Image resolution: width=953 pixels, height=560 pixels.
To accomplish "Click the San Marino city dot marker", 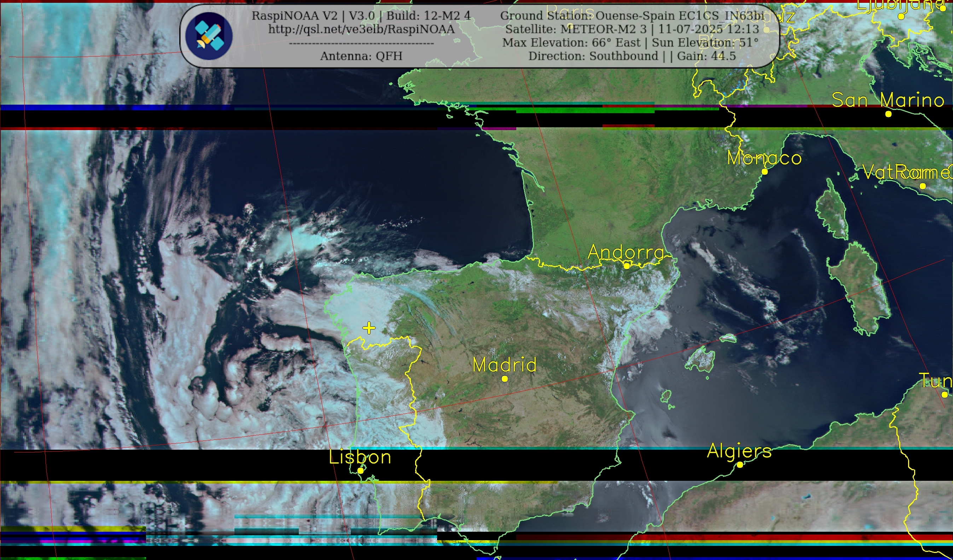I will pos(888,114).
